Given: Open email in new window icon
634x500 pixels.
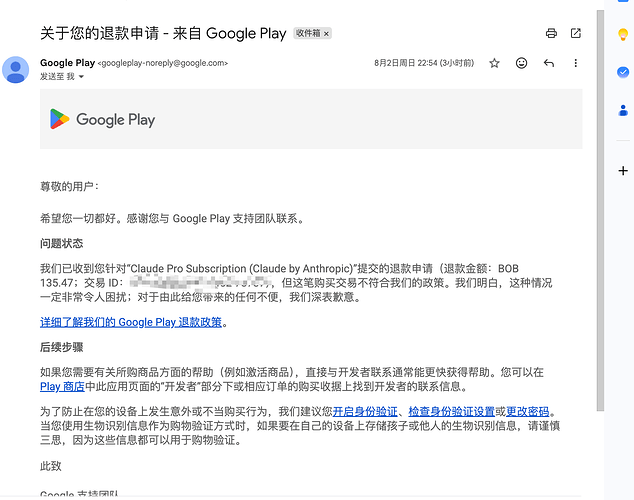Looking at the screenshot, I should [x=575, y=33].
